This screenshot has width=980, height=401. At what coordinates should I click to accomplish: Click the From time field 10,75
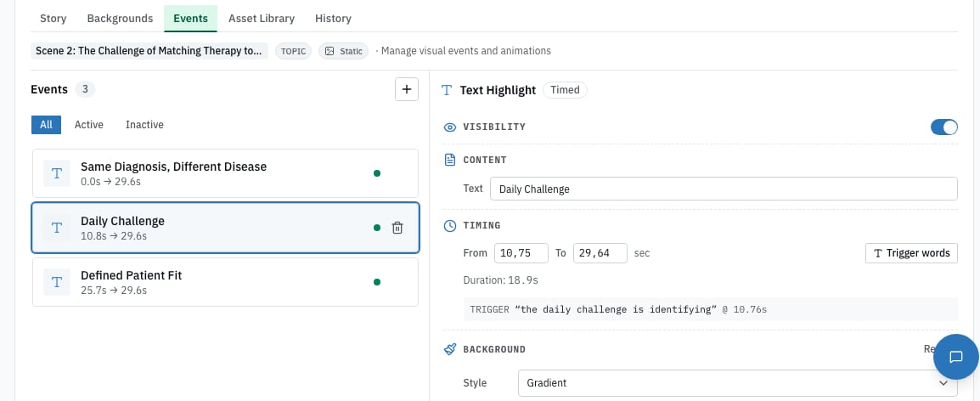click(521, 252)
